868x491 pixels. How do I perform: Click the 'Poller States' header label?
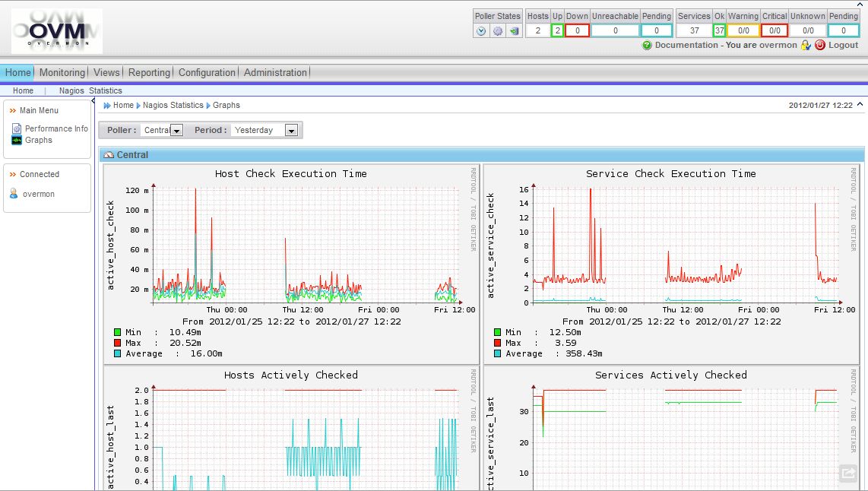click(498, 17)
